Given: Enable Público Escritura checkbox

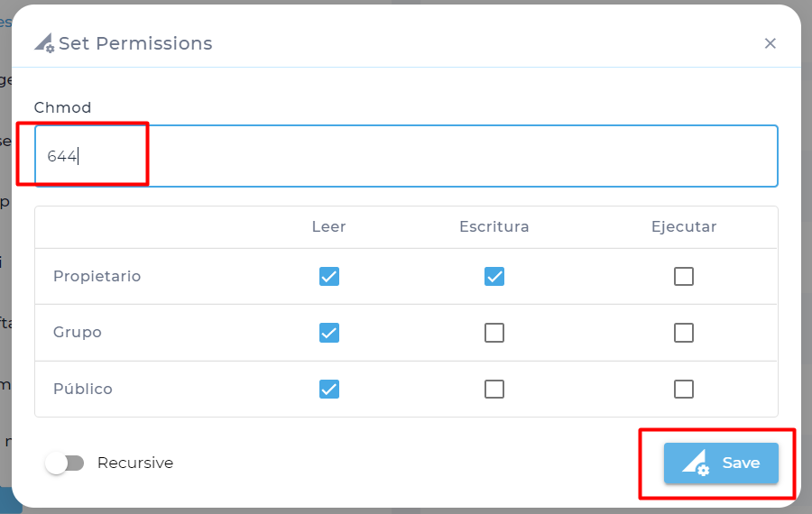Looking at the screenshot, I should pos(494,390).
